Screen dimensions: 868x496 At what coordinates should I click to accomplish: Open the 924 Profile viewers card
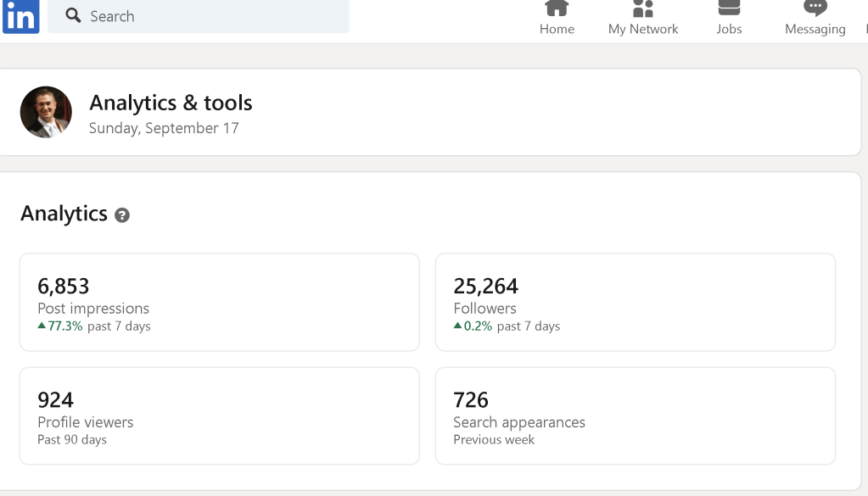click(219, 415)
